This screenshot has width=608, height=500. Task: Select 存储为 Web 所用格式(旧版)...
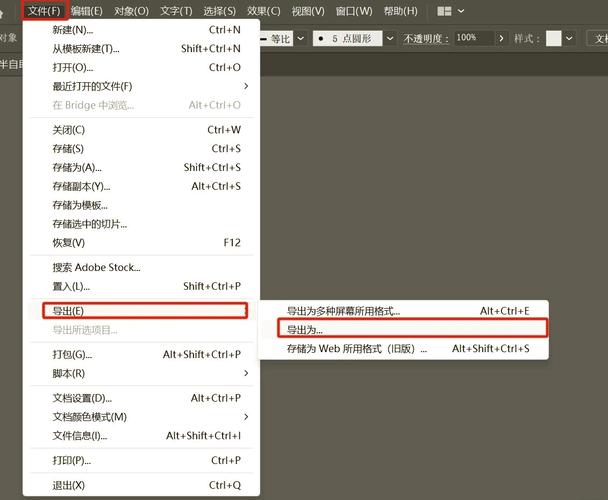pyautogui.click(x=356, y=349)
